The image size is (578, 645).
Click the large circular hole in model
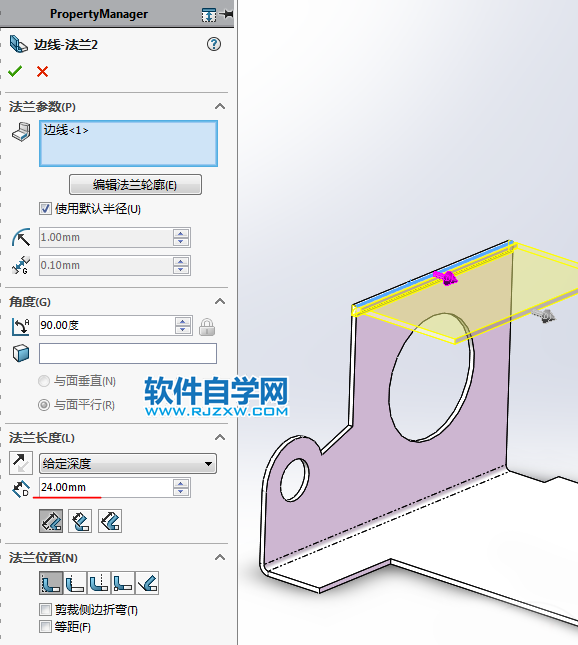tap(431, 377)
